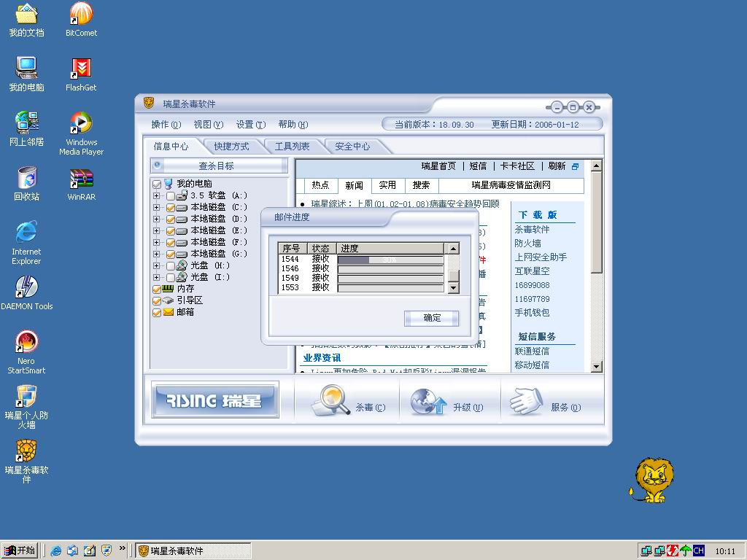
Task: Switch to the 快捷方式 tab
Action: point(231,146)
